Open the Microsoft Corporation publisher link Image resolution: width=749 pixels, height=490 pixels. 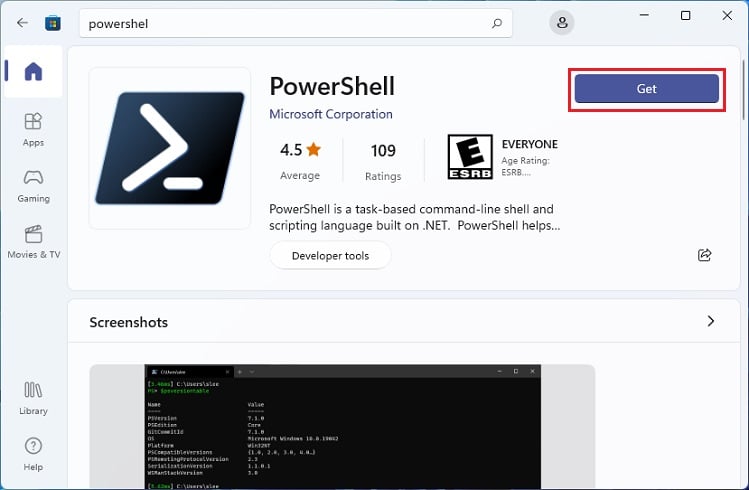tap(331, 114)
